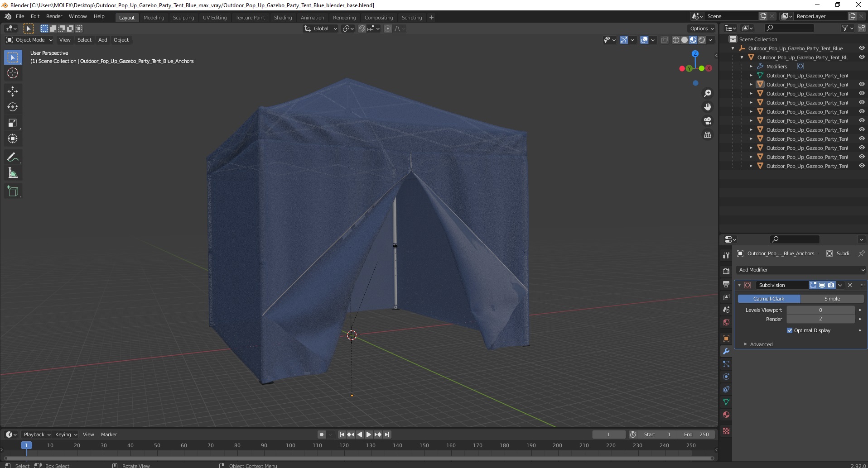This screenshot has width=868, height=468.
Task: Open the Particles properties tab
Action: 726,364
